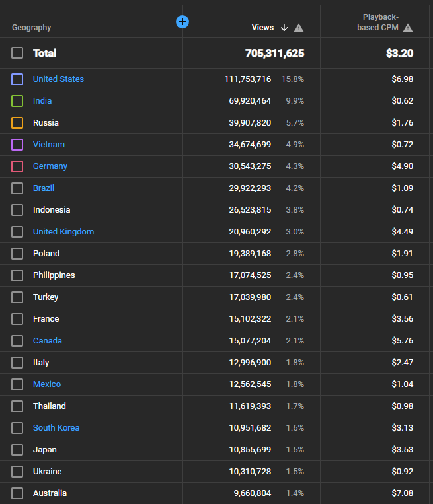This screenshot has width=433, height=504.
Task: Check the Philippines row checkbox
Action: (17, 275)
